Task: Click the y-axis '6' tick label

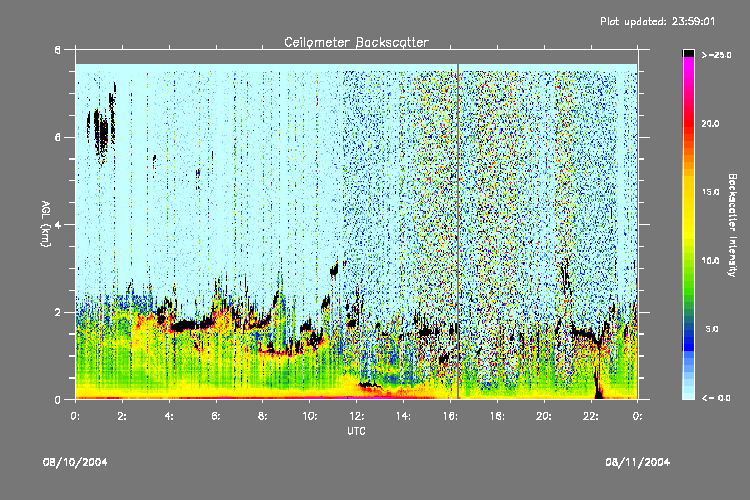Action: click(x=57, y=137)
